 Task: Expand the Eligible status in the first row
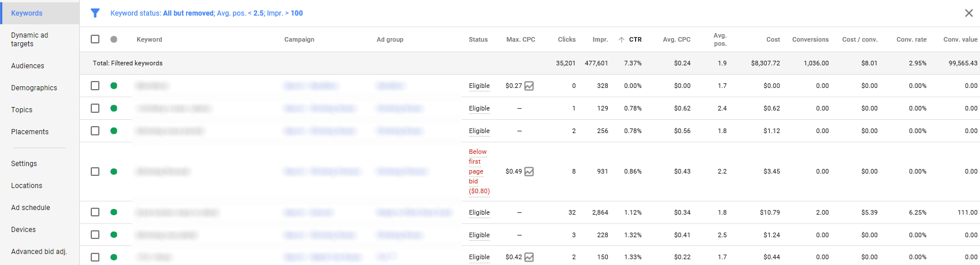tap(479, 86)
